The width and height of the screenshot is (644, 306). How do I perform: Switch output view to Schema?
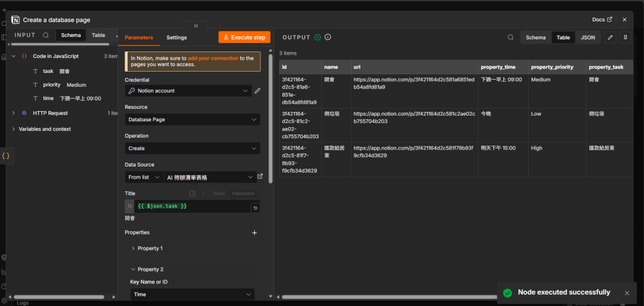click(x=536, y=37)
